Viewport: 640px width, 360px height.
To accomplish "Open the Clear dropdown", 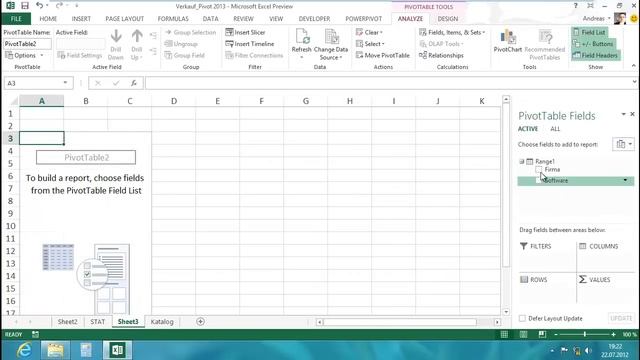I will pyautogui.click(x=369, y=32).
